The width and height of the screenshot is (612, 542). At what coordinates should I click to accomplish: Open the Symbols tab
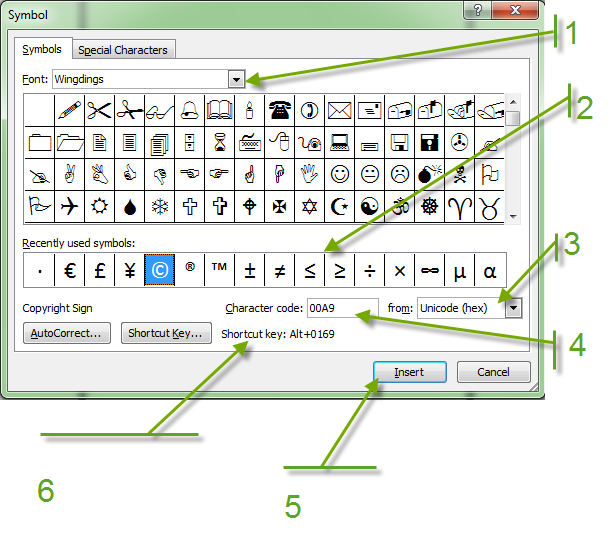44,49
